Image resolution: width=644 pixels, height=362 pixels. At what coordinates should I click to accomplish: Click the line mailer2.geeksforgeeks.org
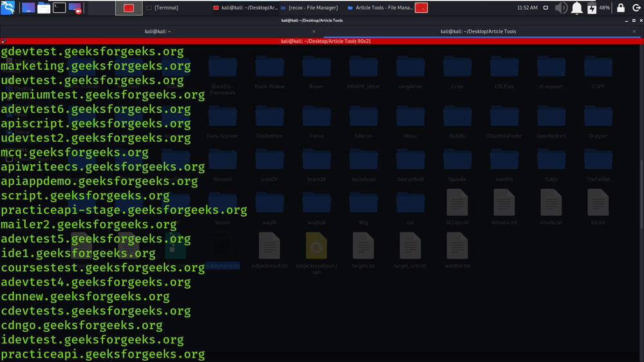coord(89,224)
